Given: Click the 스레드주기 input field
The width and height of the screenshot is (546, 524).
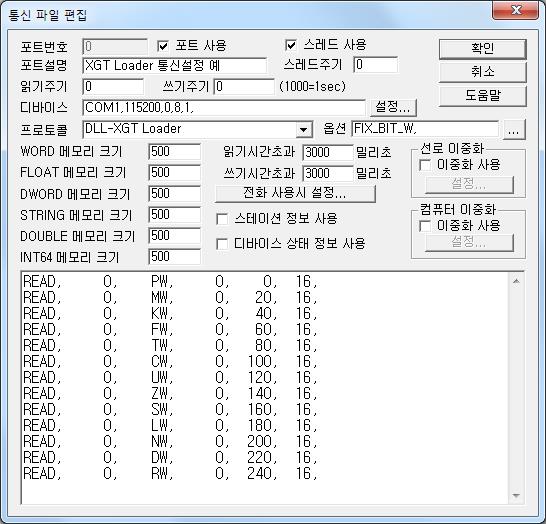Looking at the screenshot, I should tap(376, 65).
